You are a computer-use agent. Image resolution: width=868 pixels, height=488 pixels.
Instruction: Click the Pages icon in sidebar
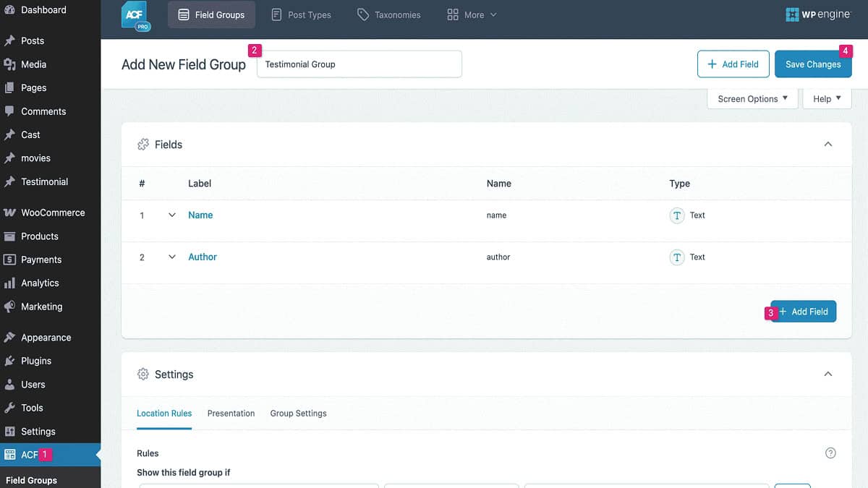(x=9, y=88)
